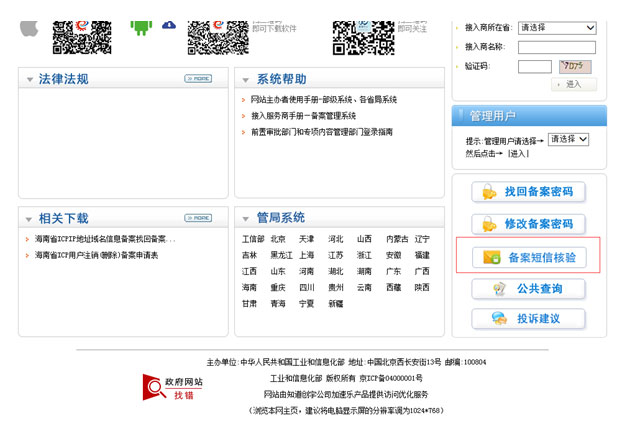Click the captcha image to refresh
The height and width of the screenshot is (425, 627).
pos(577,66)
